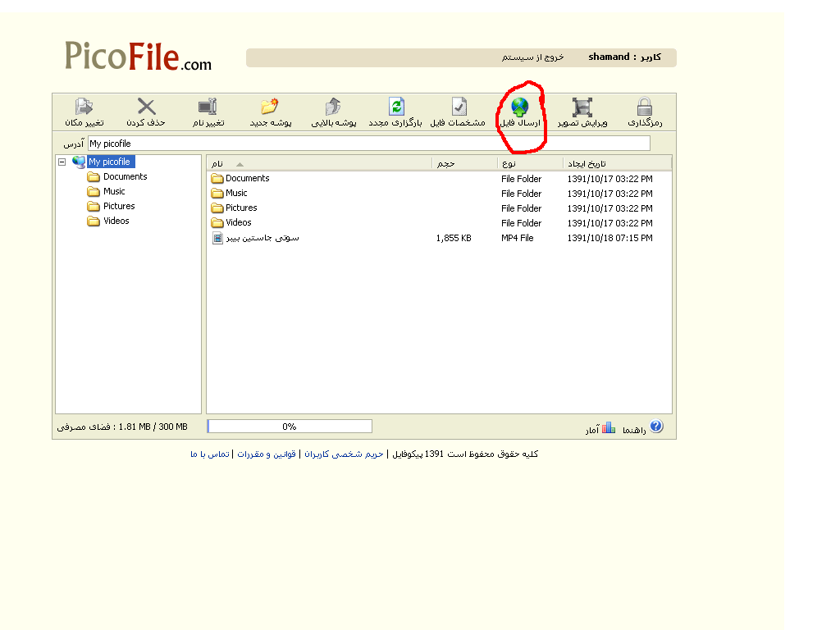Click the delete X icon
Viewport: 840px width, 630px height.
pyautogui.click(x=146, y=107)
